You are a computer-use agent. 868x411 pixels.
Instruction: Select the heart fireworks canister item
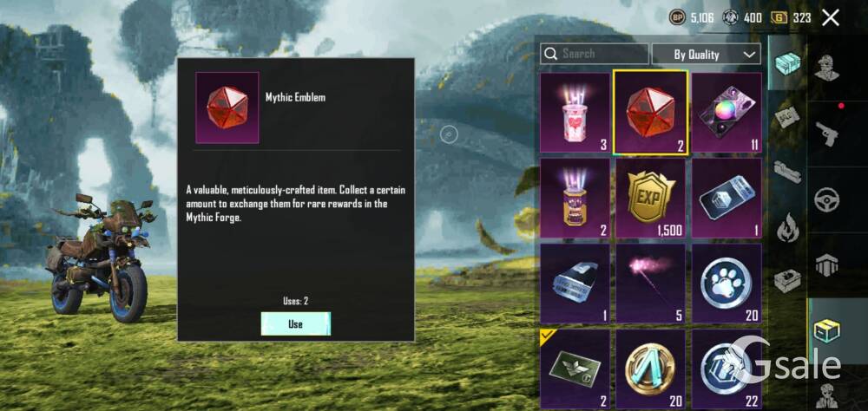point(575,113)
